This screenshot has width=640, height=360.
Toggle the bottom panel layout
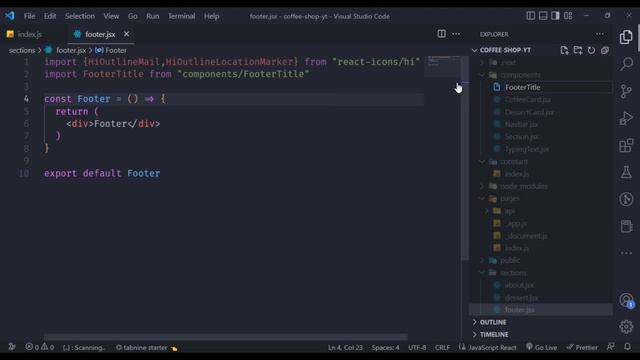click(x=543, y=16)
